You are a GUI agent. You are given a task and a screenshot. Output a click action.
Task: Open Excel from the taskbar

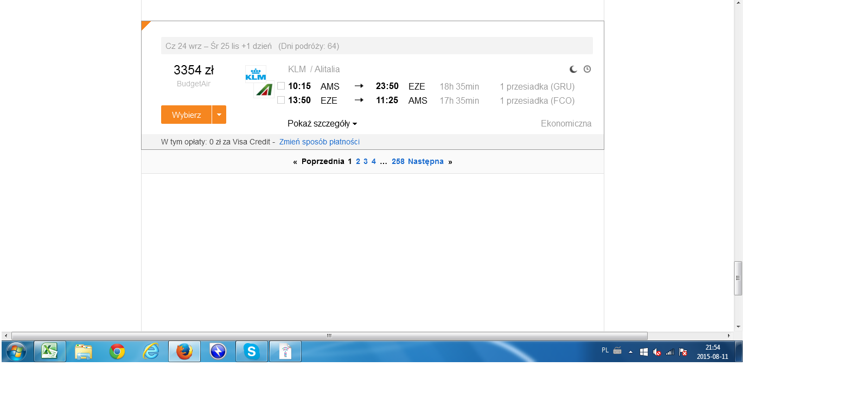click(x=50, y=351)
